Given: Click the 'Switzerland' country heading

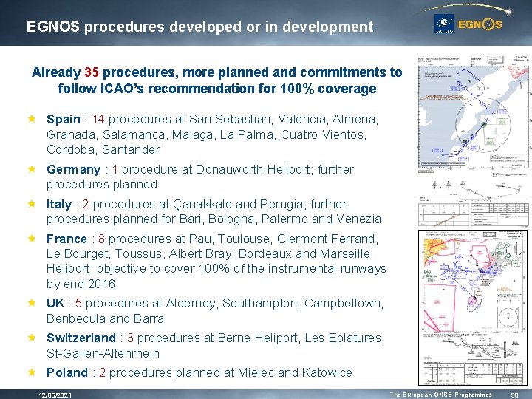Looking at the screenshot, I should click(x=81, y=338).
